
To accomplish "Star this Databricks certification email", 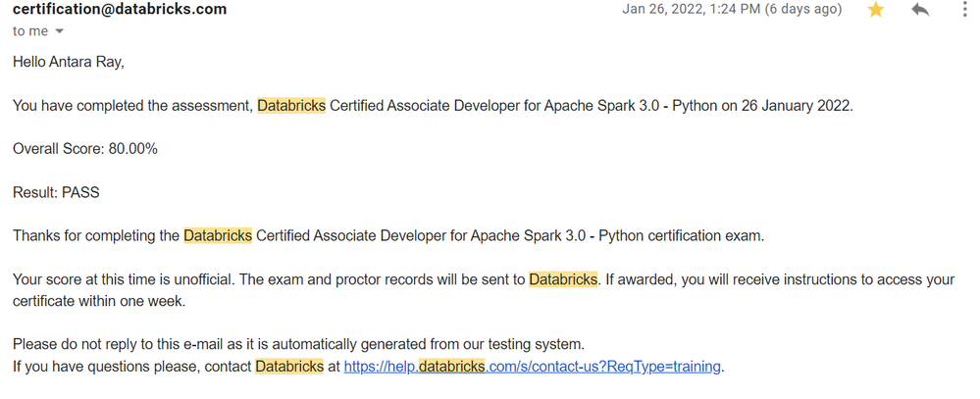I will click(876, 10).
